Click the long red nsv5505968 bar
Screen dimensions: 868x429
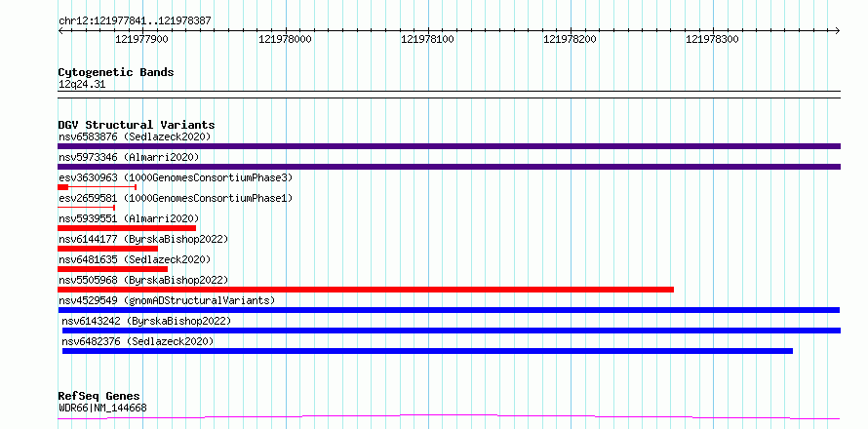coord(366,290)
